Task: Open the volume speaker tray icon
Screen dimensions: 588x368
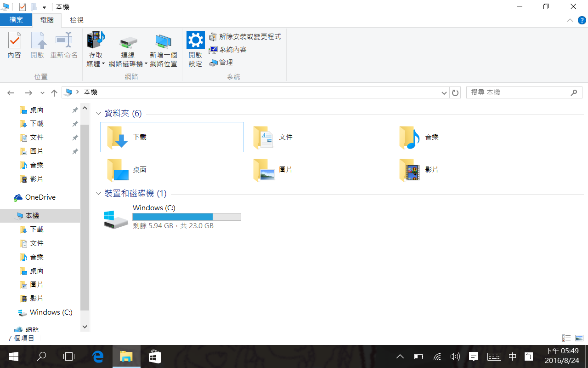Action: pyautogui.click(x=455, y=356)
